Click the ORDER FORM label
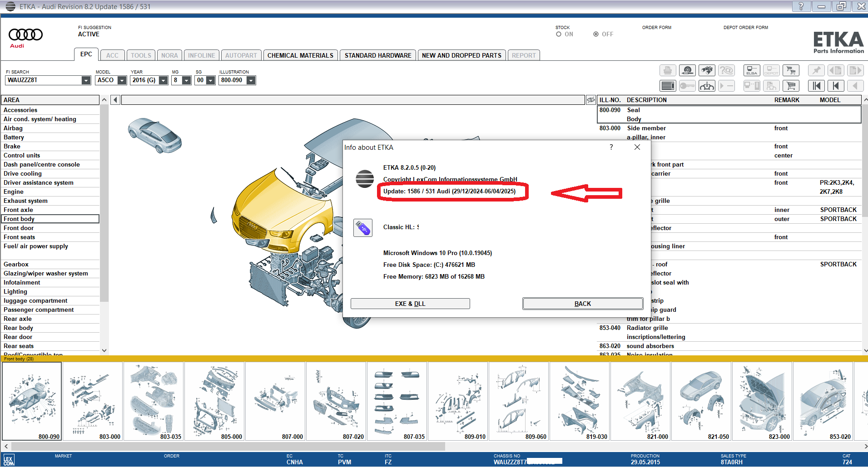The width and height of the screenshot is (868, 467). click(x=656, y=28)
